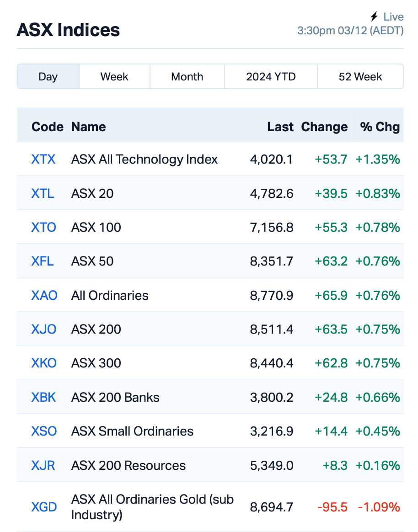Sort by the Change column header
The width and height of the screenshot is (418, 532).
point(324,127)
